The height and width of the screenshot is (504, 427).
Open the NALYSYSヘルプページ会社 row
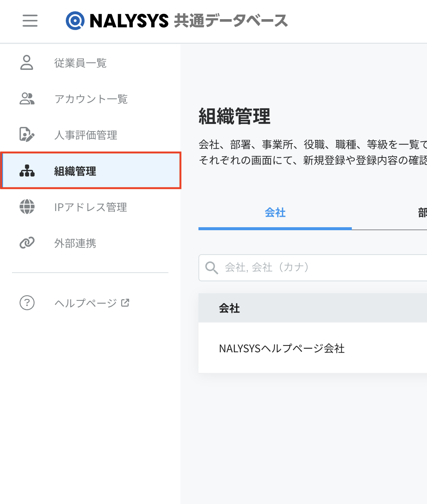click(x=282, y=349)
